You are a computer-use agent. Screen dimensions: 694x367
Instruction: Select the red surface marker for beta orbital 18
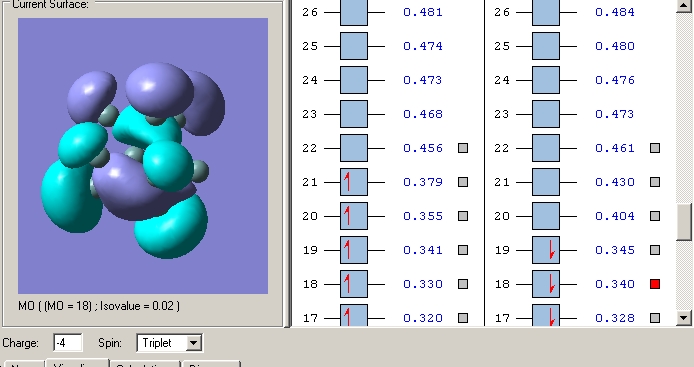tap(655, 284)
